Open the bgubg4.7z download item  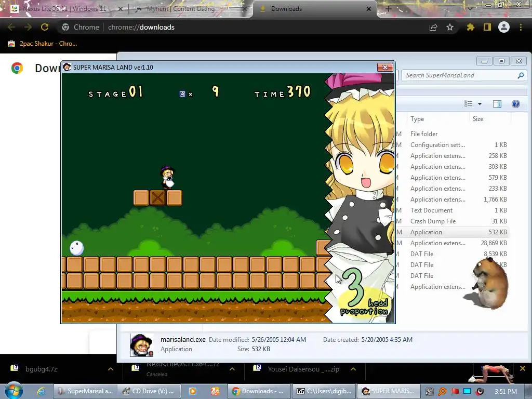pyautogui.click(x=41, y=369)
